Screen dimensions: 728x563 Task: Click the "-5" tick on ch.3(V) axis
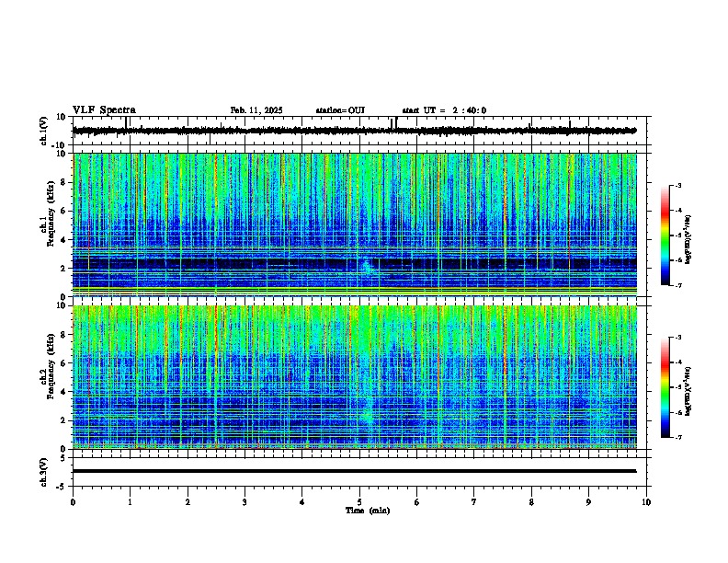point(62,487)
